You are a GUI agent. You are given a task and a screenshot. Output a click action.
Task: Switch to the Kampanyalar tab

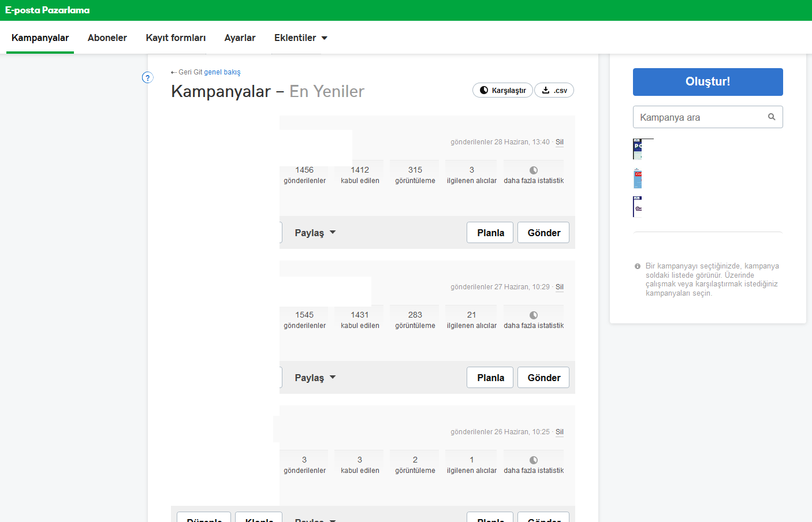(40, 38)
